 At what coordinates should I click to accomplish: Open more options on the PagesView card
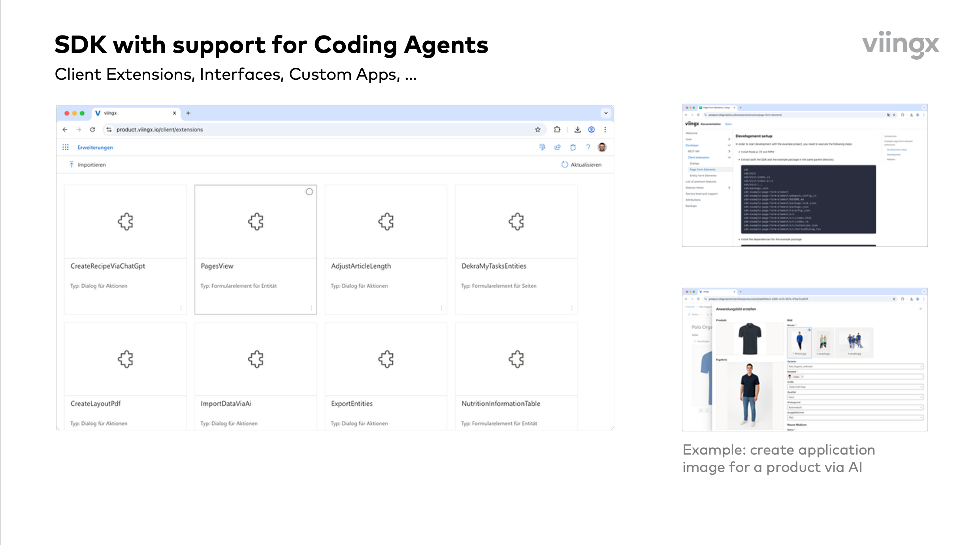tap(311, 308)
